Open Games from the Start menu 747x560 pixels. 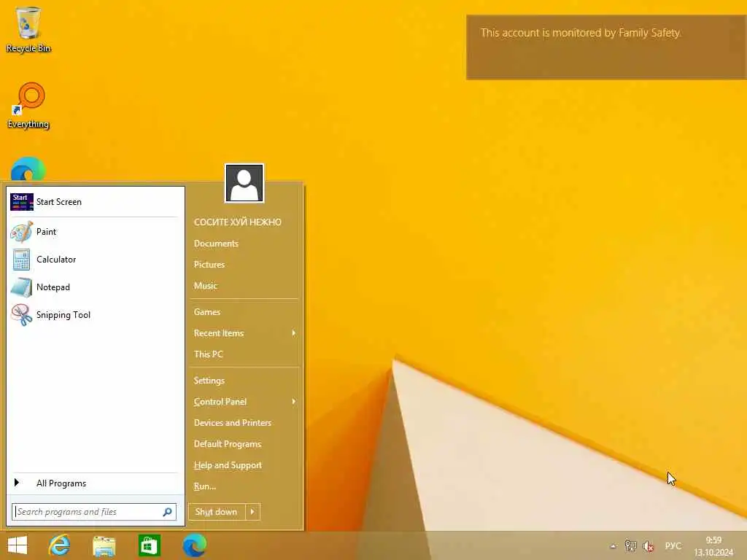(207, 312)
